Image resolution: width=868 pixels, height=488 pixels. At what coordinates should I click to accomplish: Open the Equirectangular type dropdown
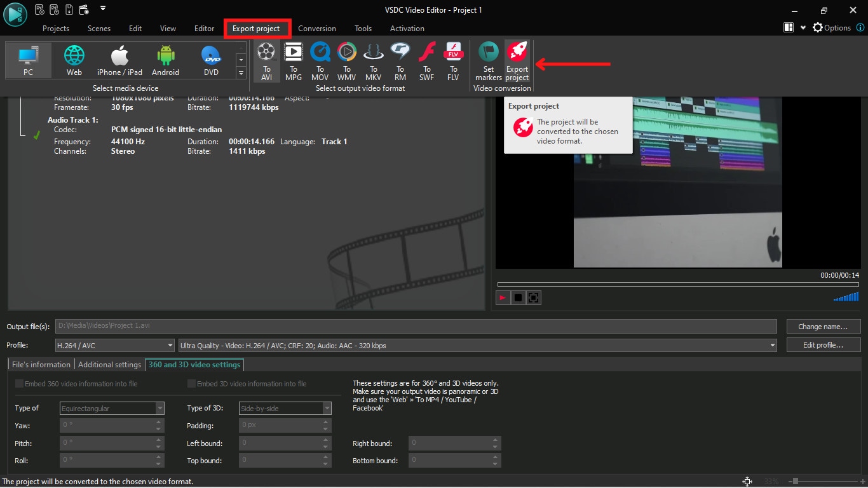pos(112,408)
